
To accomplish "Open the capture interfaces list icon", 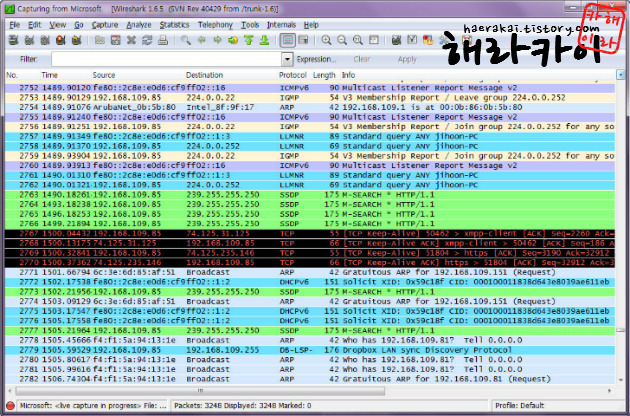I will click(x=14, y=40).
